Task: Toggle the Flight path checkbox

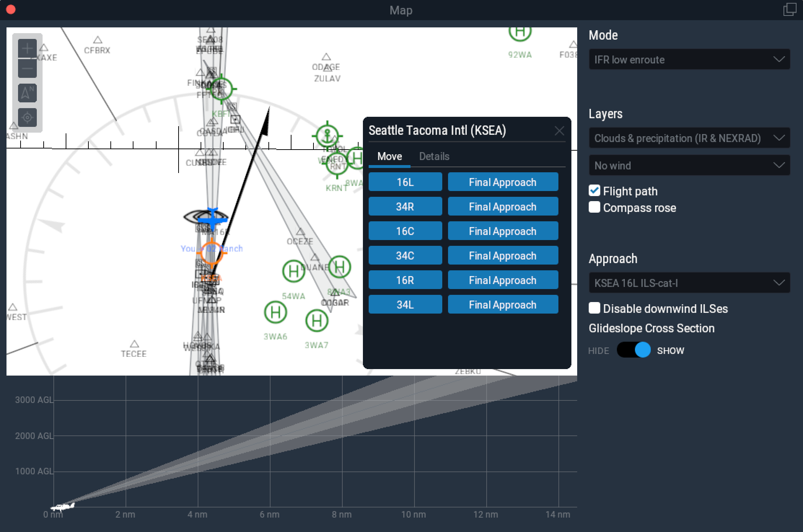Action: coord(594,191)
